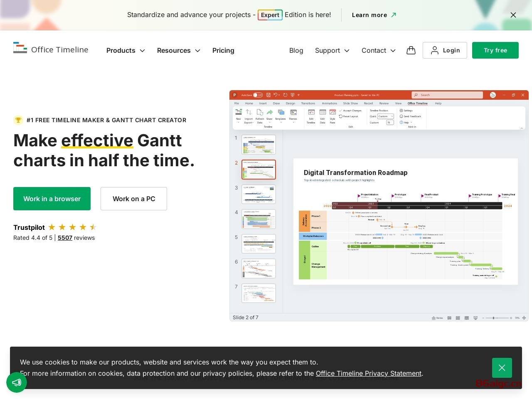
Task: Expand the Support menu
Action: click(332, 50)
